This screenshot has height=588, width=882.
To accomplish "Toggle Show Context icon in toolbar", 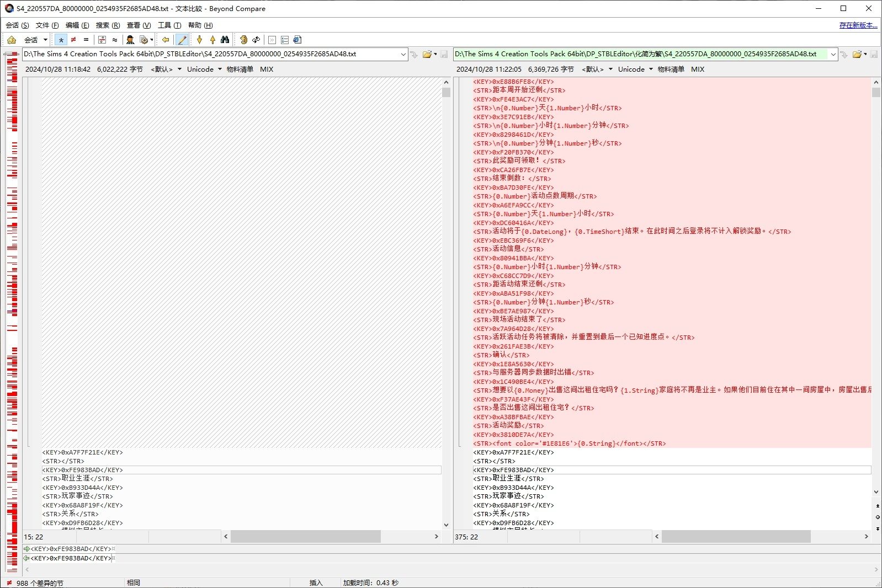I will 102,40.
